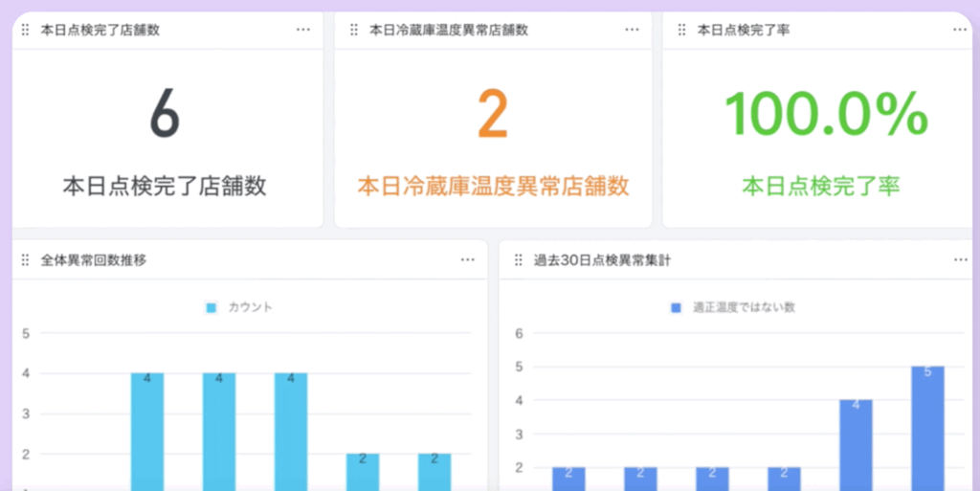
Task: Grab the drag handle of 全体異常回数推移 chart
Action: pos(25,259)
